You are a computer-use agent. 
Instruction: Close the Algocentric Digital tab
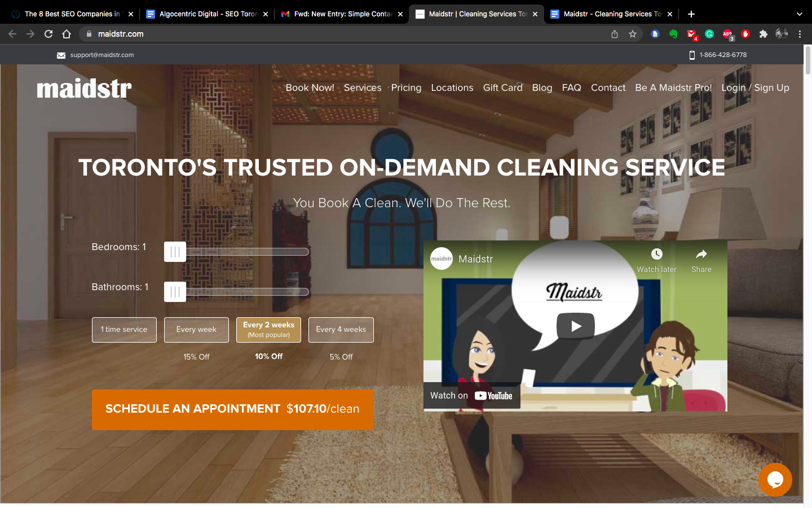[x=266, y=14]
